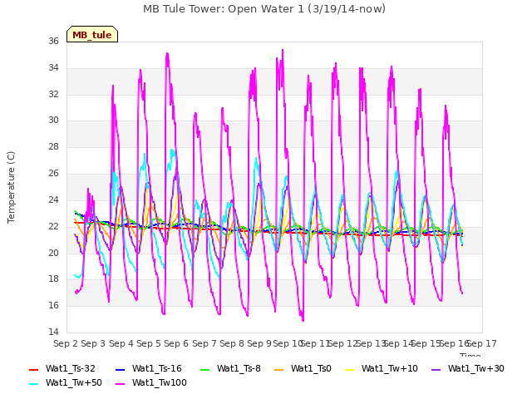This screenshot has height=399, width=532.
Task: Click the Sep 5 x-axis tick label
Action: tap(149, 343)
